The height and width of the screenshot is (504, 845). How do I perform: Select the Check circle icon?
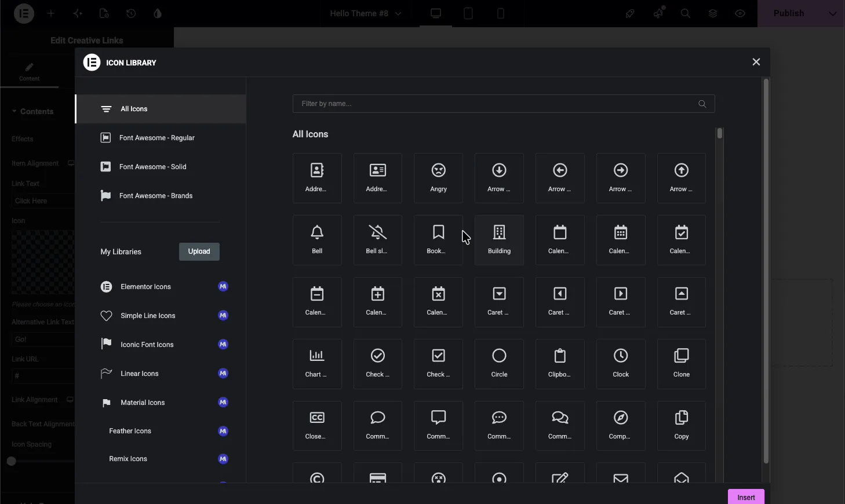click(x=377, y=364)
